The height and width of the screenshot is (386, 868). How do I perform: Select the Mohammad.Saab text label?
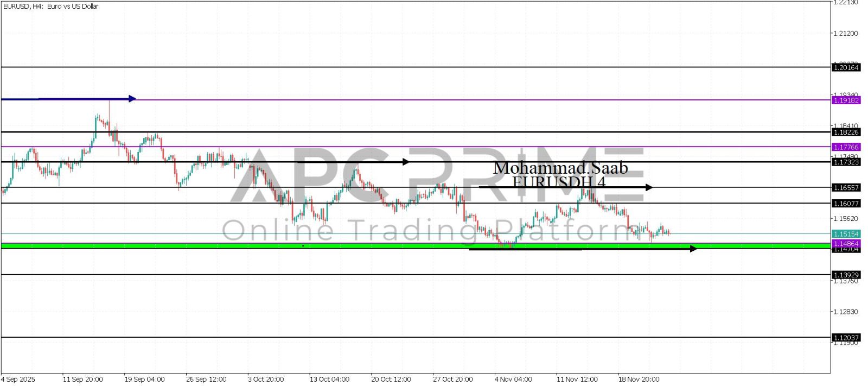click(560, 168)
